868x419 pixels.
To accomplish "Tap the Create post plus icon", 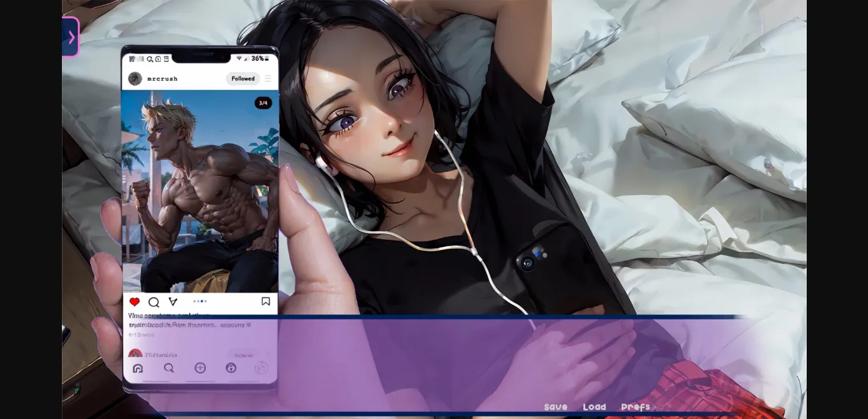I will click(x=200, y=367).
